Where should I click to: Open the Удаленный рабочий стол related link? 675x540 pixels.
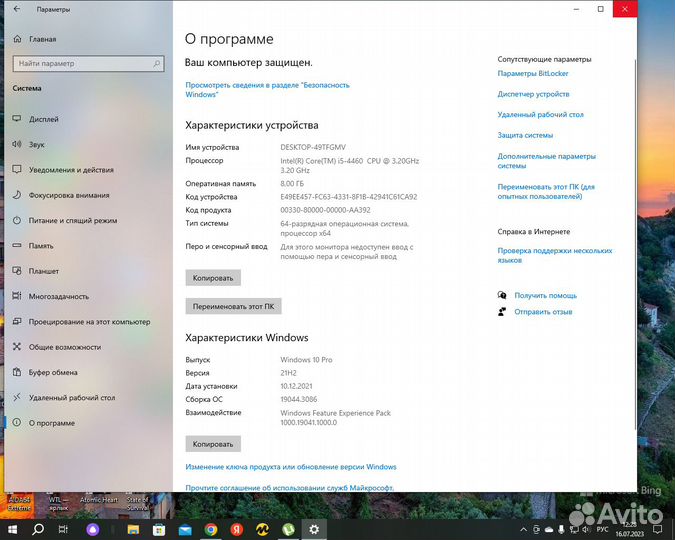541,115
